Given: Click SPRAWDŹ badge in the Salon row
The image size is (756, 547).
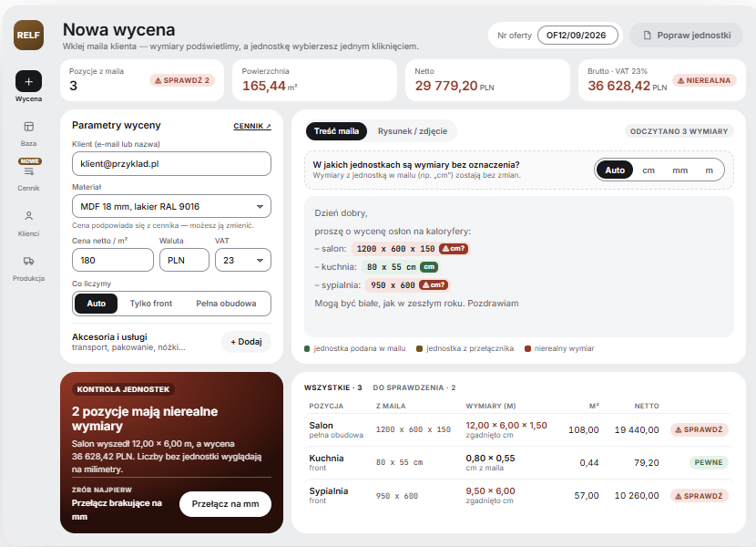Looking at the screenshot, I should coord(700,429).
